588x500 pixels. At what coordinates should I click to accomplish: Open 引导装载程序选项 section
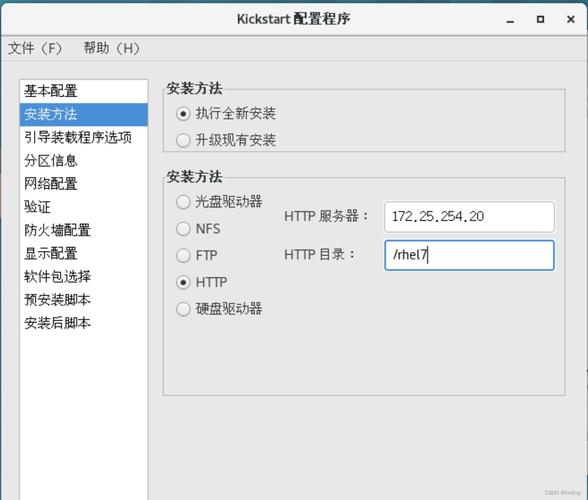tap(84, 137)
